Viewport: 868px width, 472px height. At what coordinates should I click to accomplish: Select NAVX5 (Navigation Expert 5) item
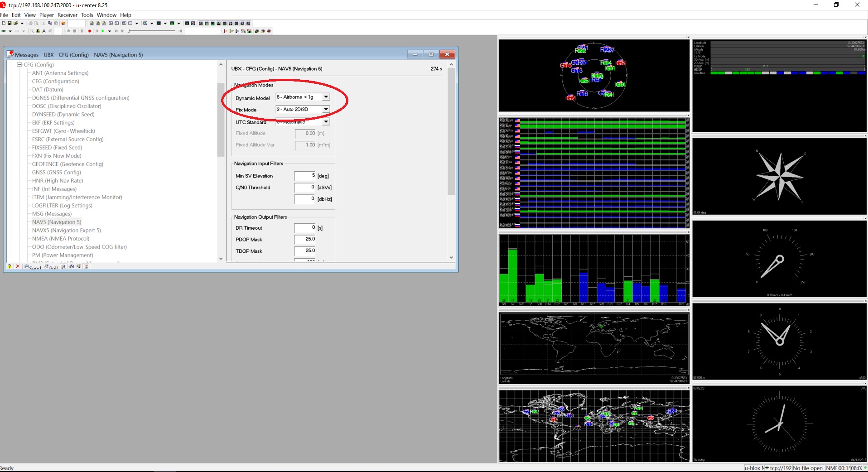tap(67, 230)
